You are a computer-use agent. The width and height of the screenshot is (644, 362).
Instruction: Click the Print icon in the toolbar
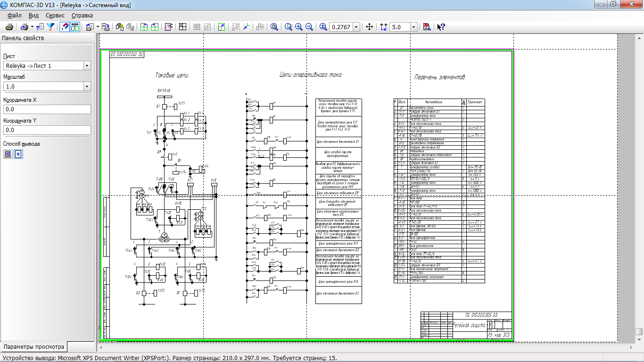tap(9, 27)
